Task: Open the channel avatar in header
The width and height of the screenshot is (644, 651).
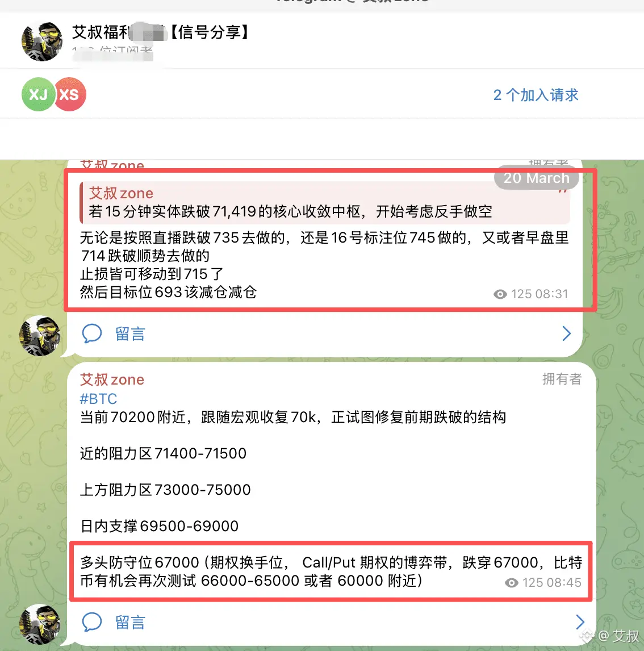Action: [42, 41]
